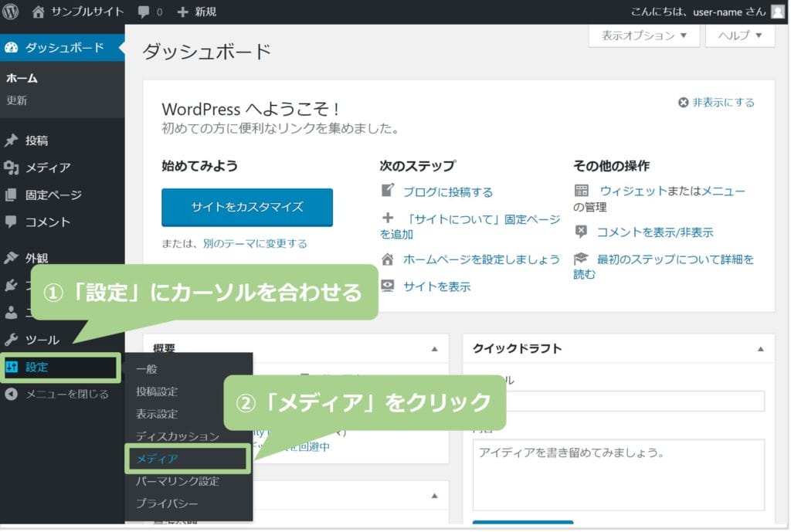
Task: Click the plus icon next to 新規
Action: click(x=182, y=12)
